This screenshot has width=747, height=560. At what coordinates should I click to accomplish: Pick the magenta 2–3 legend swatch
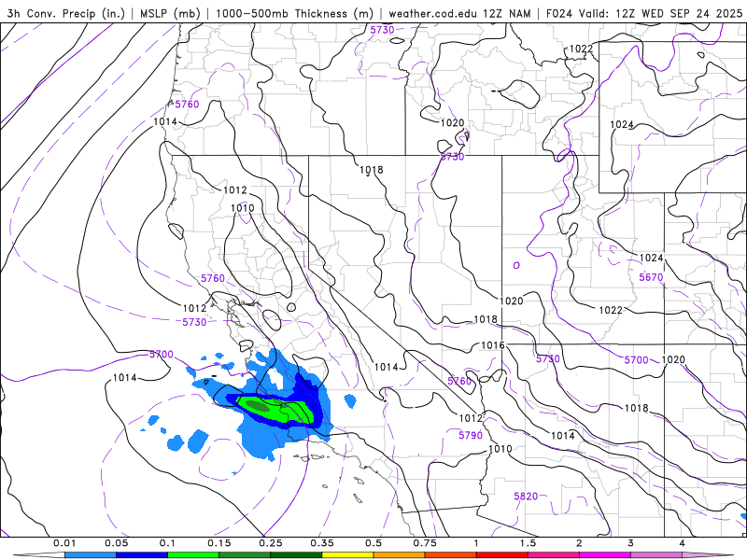pyautogui.click(x=605, y=555)
